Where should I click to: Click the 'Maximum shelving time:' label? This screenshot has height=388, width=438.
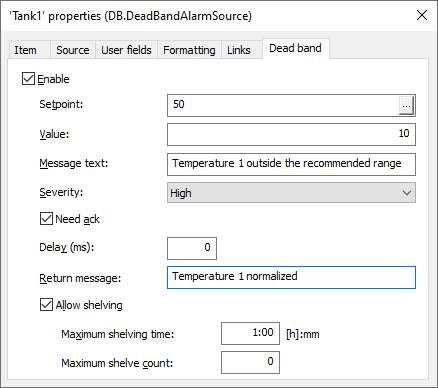(118, 334)
